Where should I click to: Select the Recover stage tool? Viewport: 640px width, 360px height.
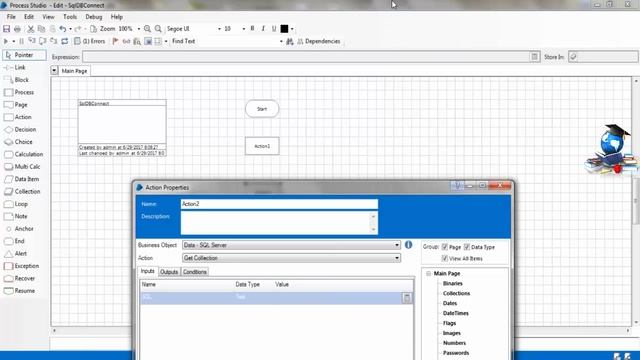(20, 278)
